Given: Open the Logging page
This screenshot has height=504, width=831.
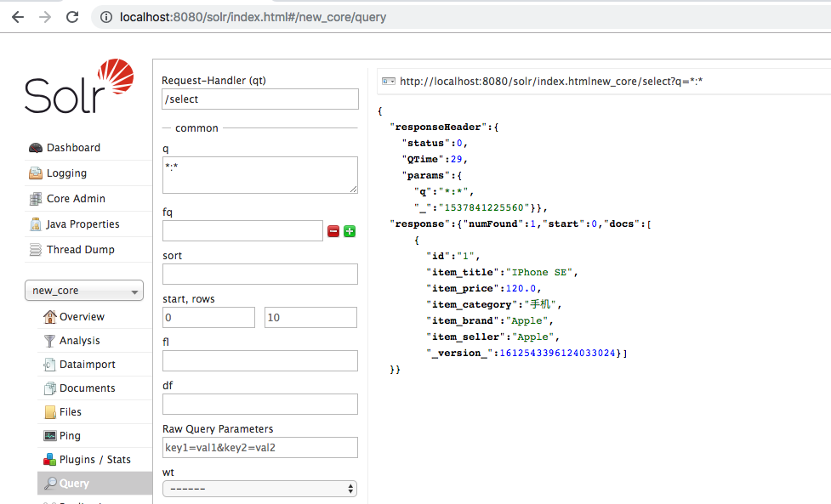Looking at the screenshot, I should tap(66, 173).
